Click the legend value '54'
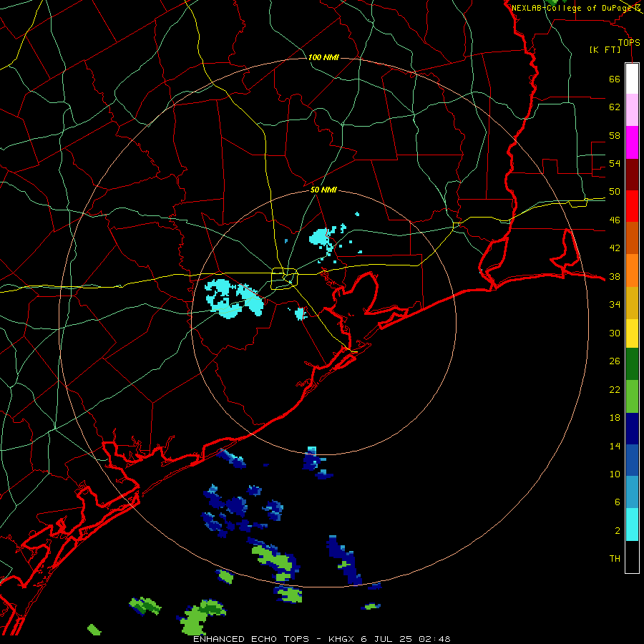 coord(615,163)
